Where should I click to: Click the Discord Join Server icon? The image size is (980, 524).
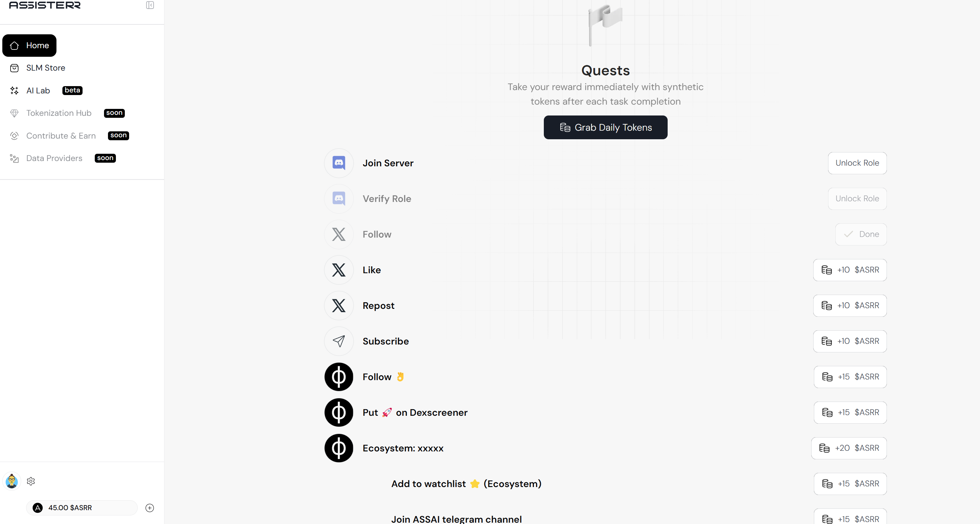tap(338, 163)
